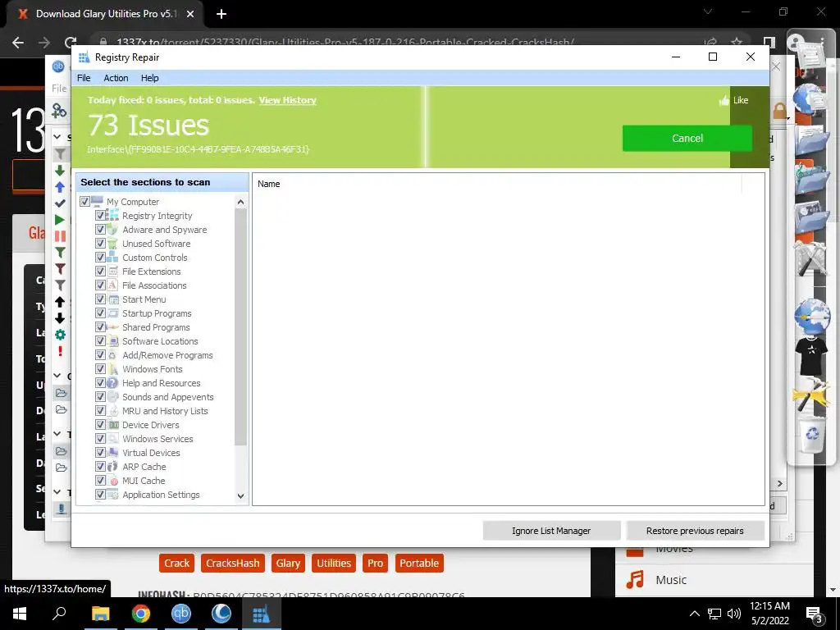Toggle the MUI Cache checkbox
Screen dimensions: 840x630
[x=100, y=480]
